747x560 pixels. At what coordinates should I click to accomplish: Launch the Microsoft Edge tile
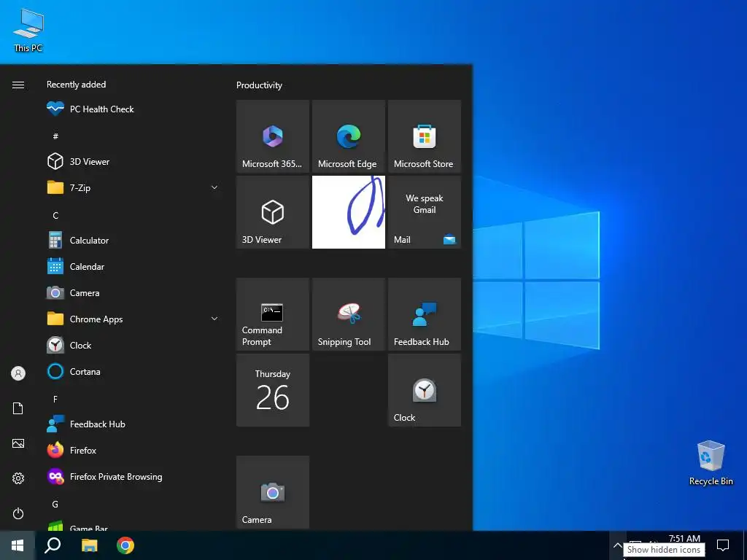(349, 136)
